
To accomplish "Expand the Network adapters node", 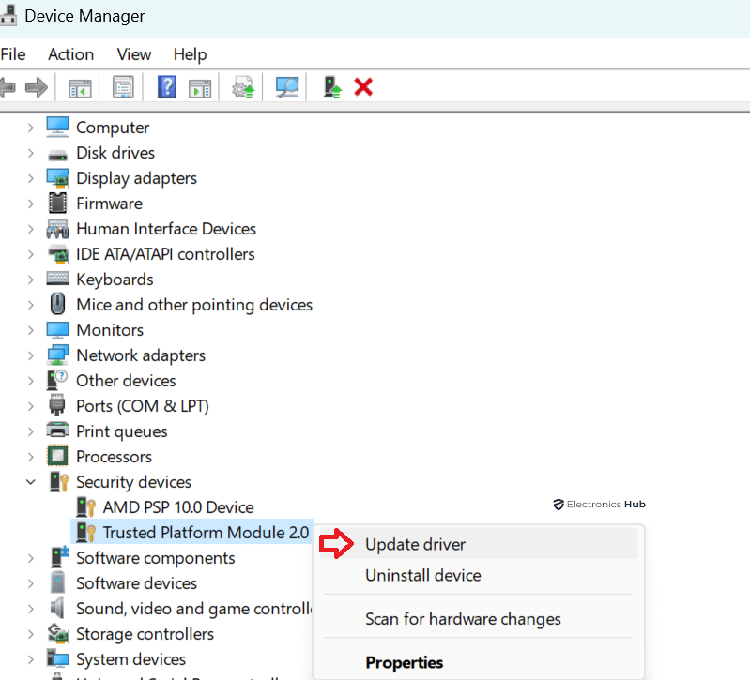I will click(31, 355).
